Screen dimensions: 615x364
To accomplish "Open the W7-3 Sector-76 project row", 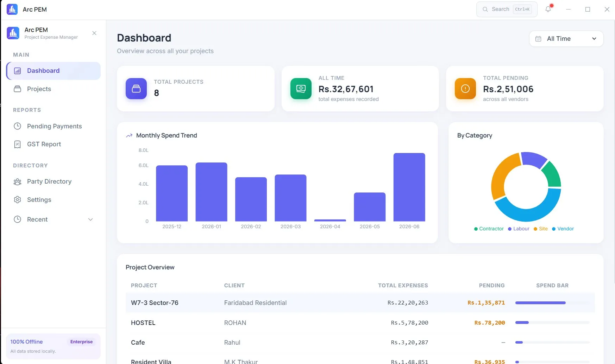I will pos(360,303).
